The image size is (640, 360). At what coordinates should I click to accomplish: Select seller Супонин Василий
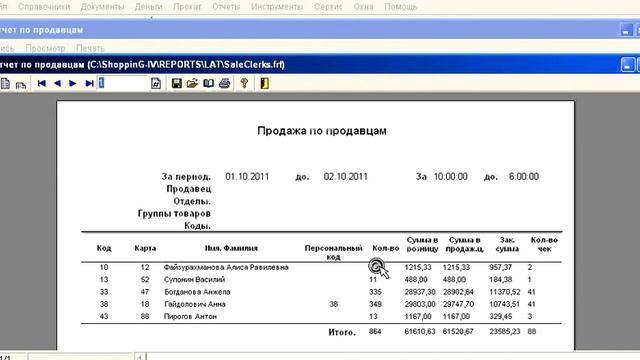tap(194, 280)
